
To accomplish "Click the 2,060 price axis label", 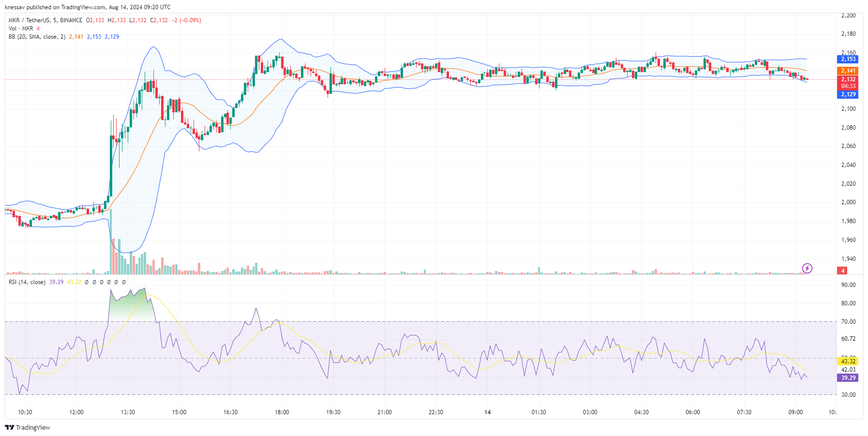I will (848, 146).
